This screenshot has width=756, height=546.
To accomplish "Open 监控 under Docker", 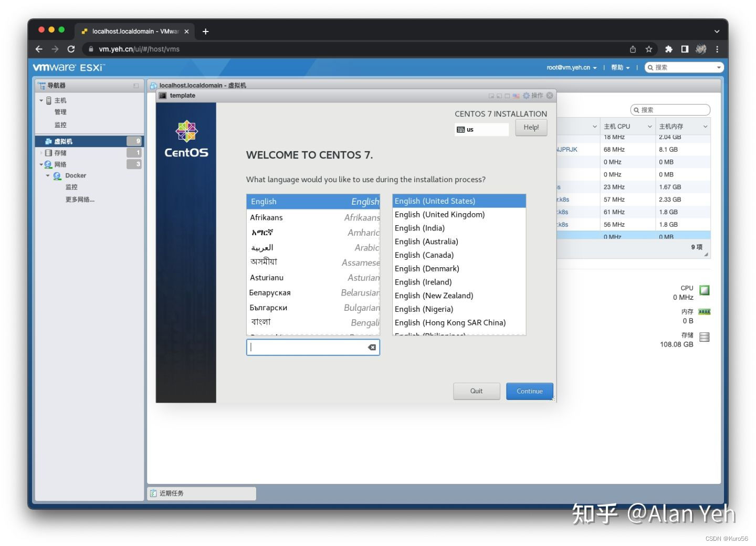I will click(x=71, y=187).
